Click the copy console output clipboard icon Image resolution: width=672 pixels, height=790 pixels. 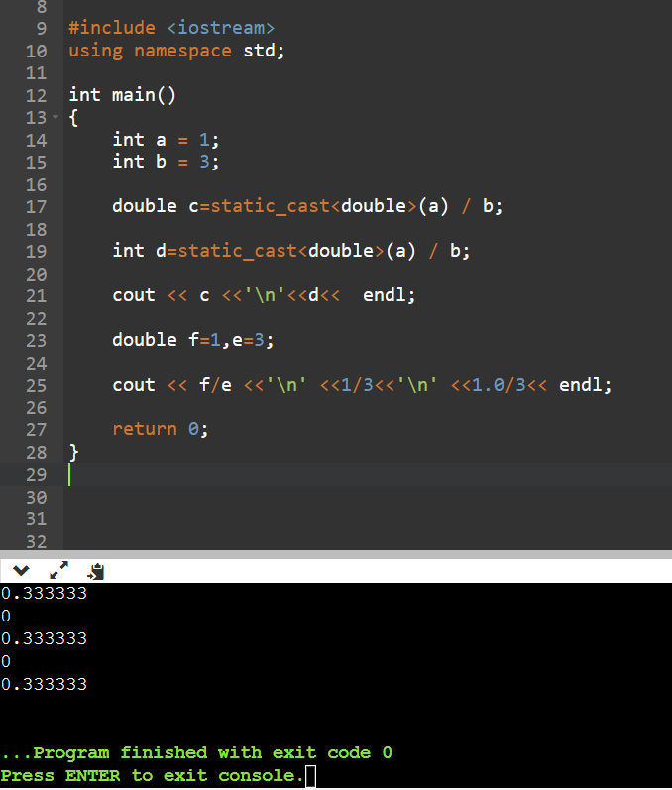pyautogui.click(x=95, y=571)
